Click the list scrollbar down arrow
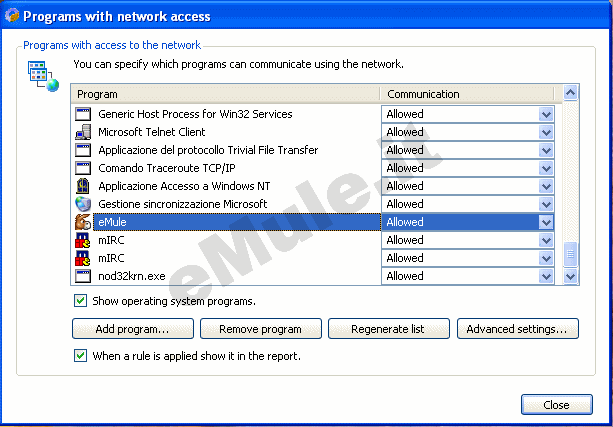 [x=570, y=276]
